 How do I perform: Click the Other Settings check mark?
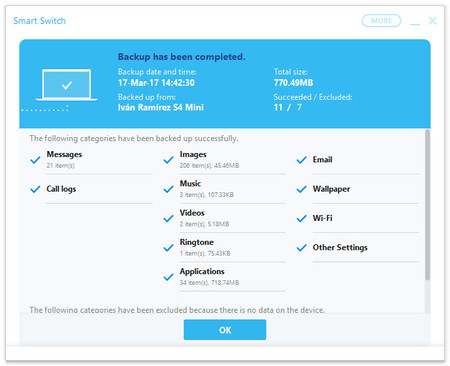click(301, 248)
